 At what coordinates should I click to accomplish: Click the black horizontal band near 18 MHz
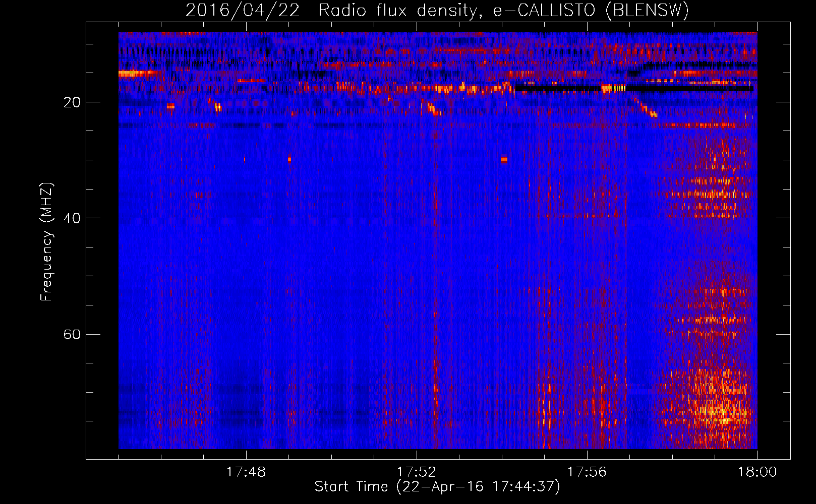634,89
